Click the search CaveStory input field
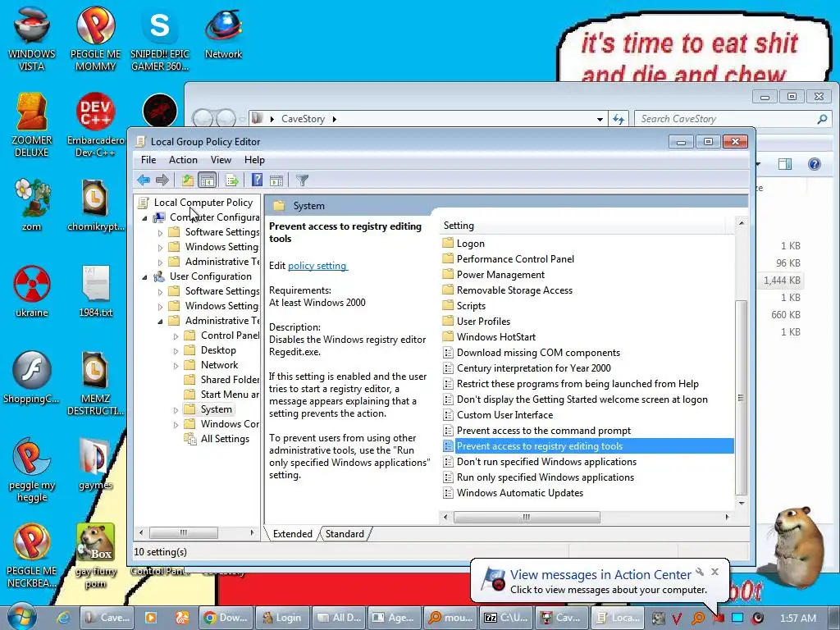This screenshot has width=840, height=630. point(733,119)
